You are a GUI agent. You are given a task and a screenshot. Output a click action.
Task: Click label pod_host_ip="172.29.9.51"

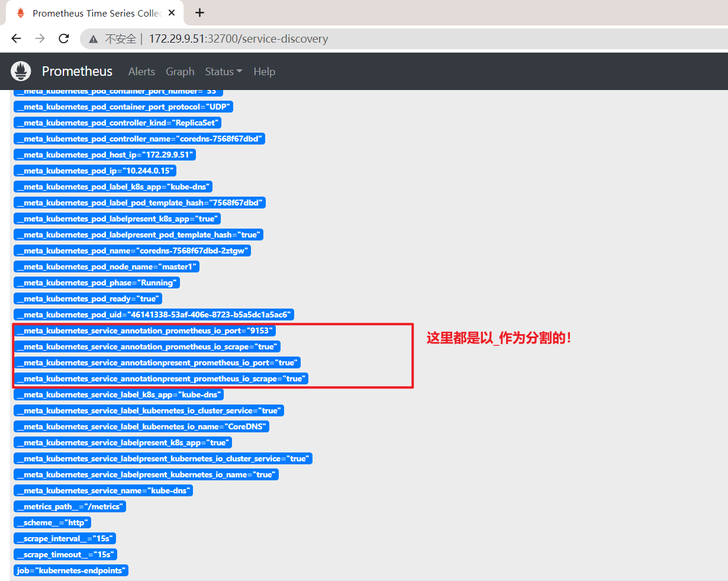pos(105,155)
